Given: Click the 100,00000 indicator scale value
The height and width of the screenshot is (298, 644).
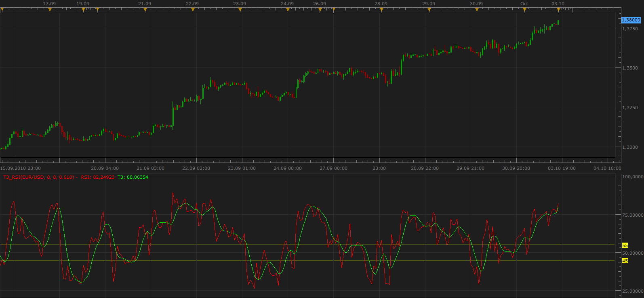Looking at the screenshot, I should pyautogui.click(x=633, y=177).
